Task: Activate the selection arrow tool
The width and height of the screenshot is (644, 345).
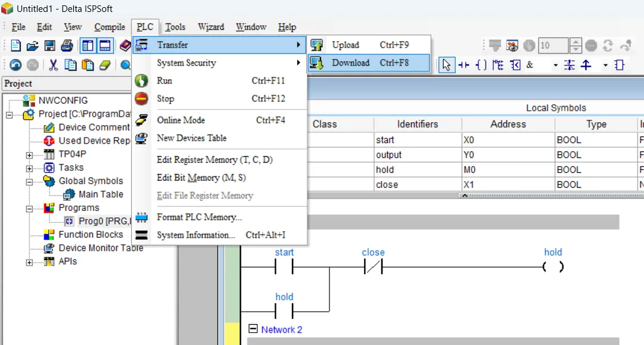Action: [x=446, y=65]
